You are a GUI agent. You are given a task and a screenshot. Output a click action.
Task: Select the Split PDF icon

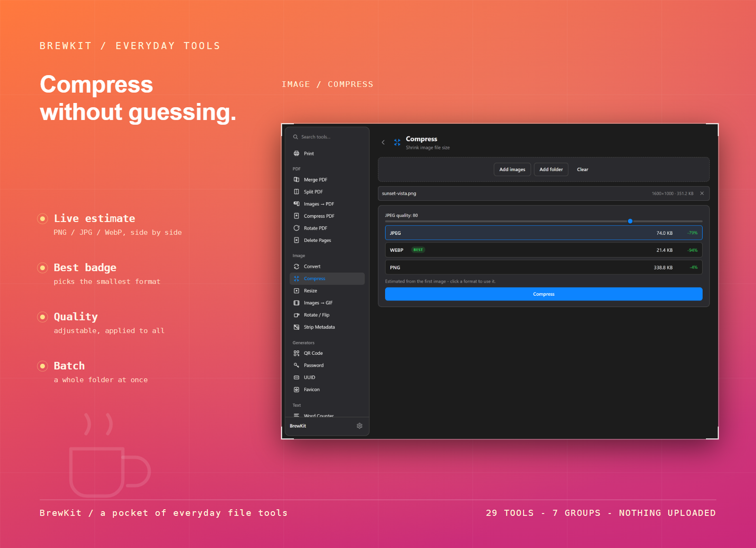(296, 192)
